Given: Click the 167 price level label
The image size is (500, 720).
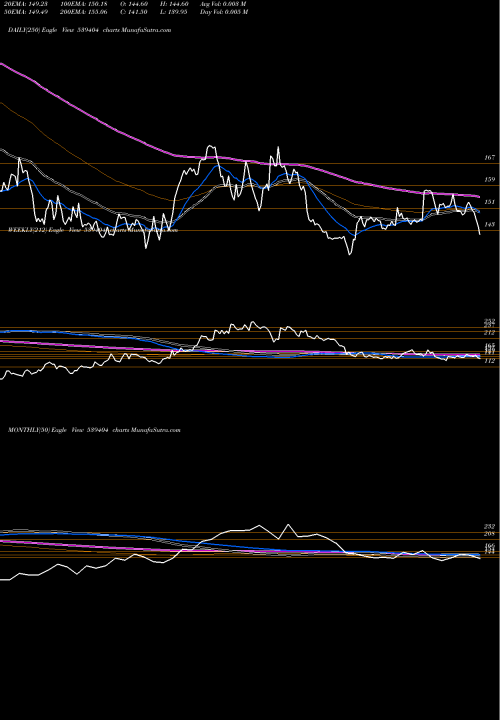Looking at the screenshot, I should tap(490, 158).
